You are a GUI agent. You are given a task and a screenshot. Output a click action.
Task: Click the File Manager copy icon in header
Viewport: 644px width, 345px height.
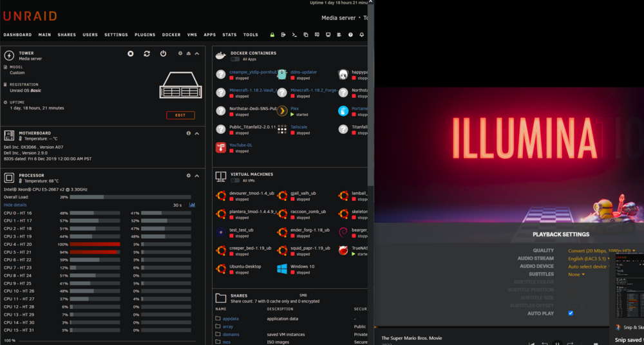(x=305, y=35)
